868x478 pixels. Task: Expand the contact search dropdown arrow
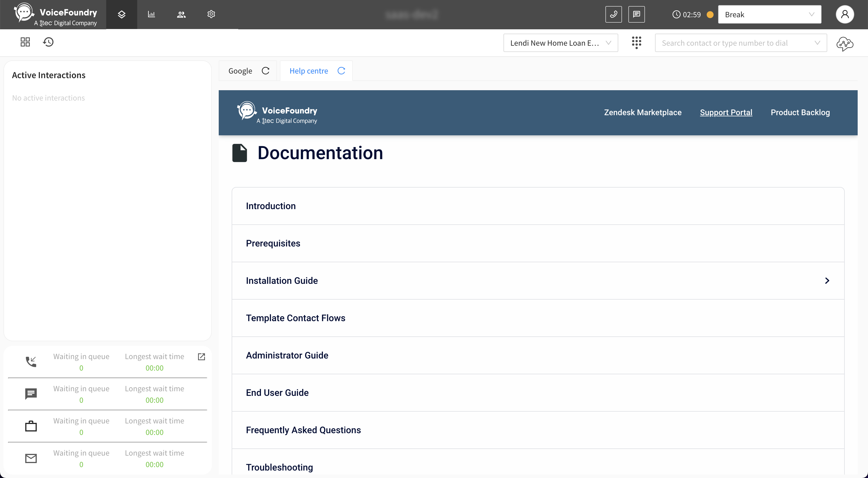pyautogui.click(x=817, y=43)
